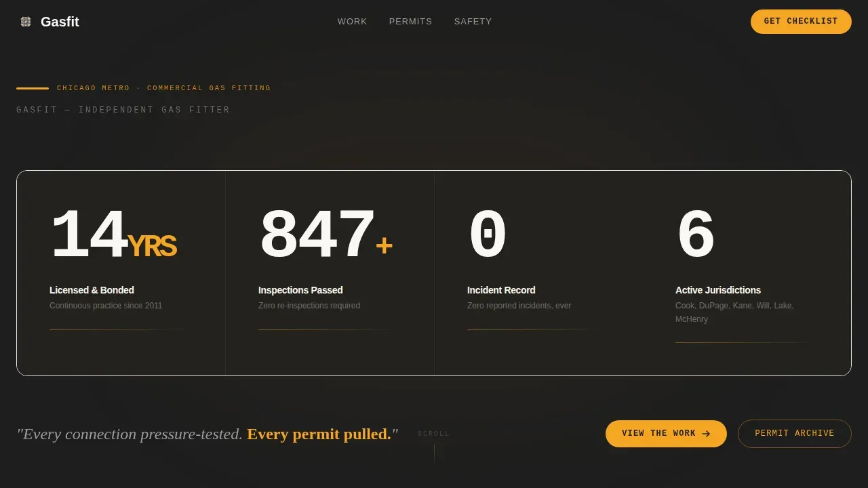Click the Active Jurisdictions heading

pos(718,290)
